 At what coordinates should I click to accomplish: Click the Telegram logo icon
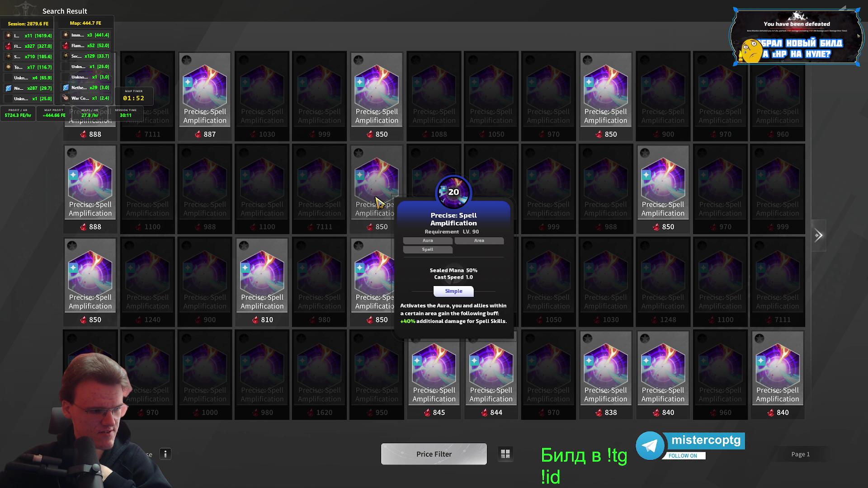point(650,446)
